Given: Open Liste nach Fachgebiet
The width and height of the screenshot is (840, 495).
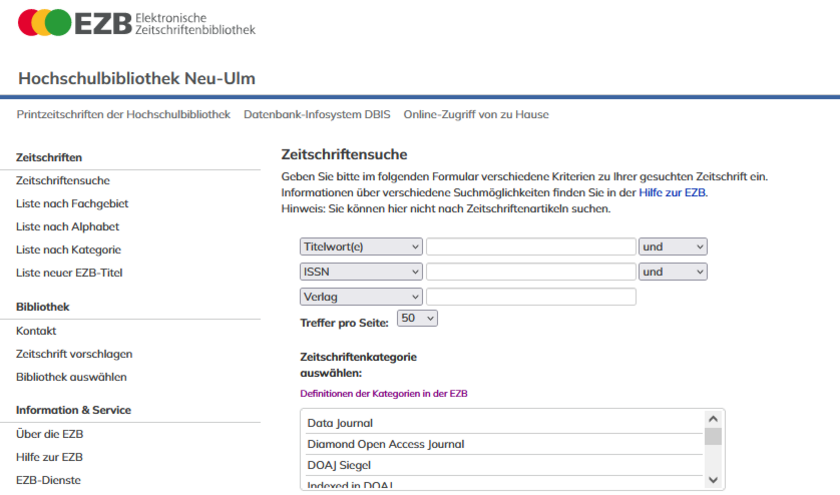Looking at the screenshot, I should click(72, 204).
